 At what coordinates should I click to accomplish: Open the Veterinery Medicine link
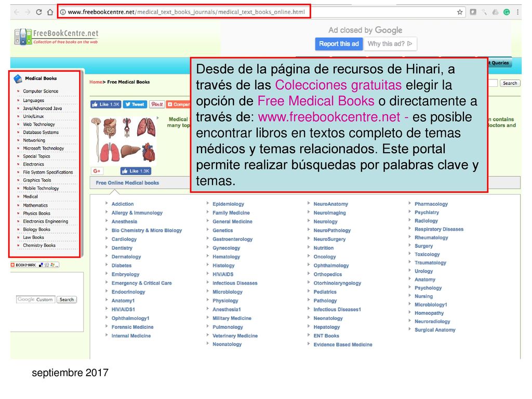[x=235, y=336]
